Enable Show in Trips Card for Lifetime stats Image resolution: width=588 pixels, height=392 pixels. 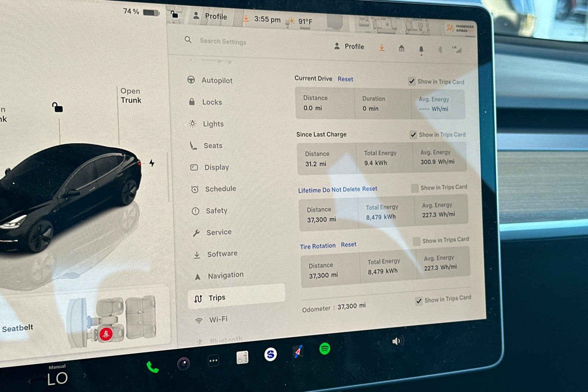pos(415,188)
